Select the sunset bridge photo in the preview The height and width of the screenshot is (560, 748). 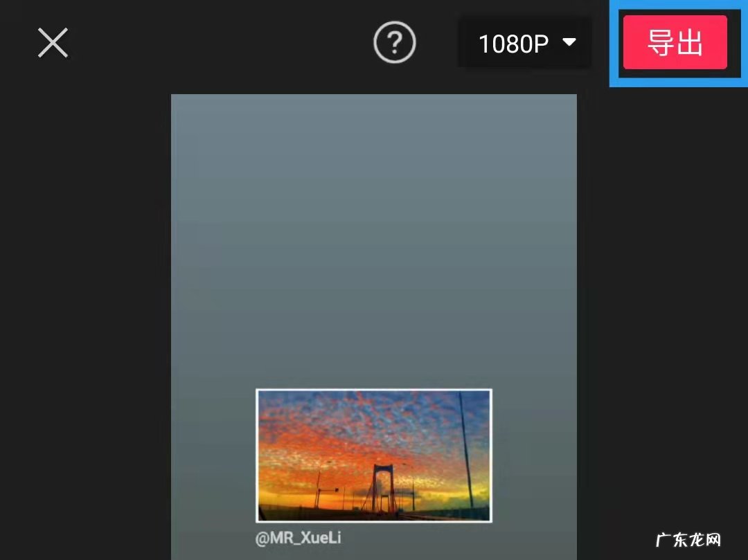point(374,455)
